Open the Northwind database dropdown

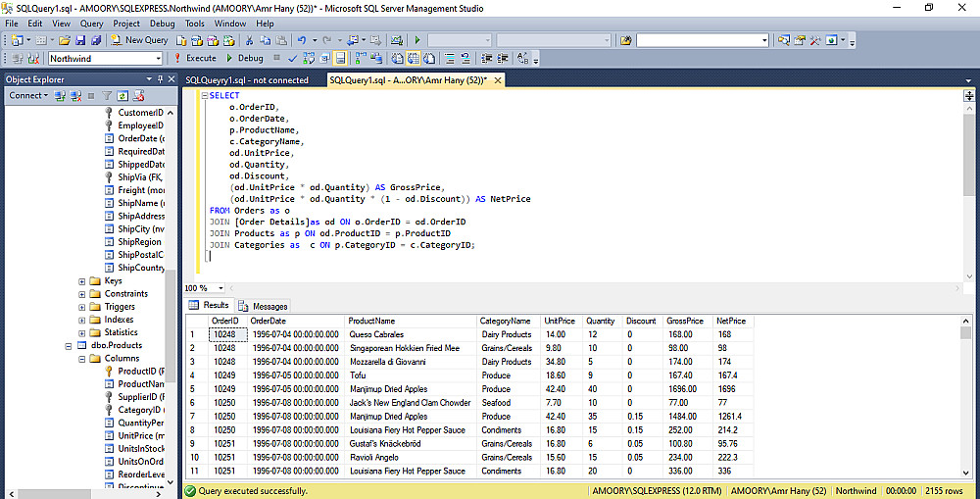(x=157, y=58)
